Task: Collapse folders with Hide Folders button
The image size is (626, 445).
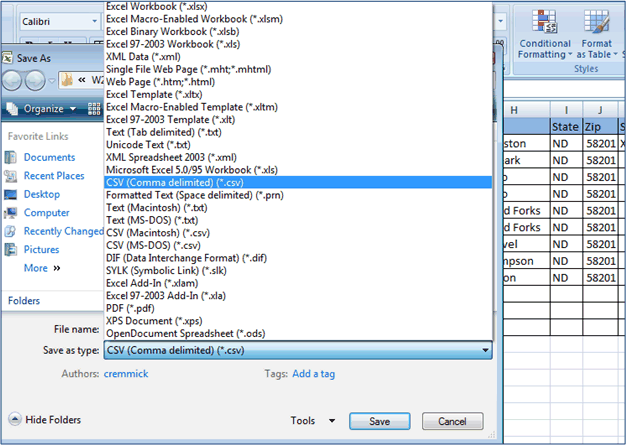Action: point(45,419)
